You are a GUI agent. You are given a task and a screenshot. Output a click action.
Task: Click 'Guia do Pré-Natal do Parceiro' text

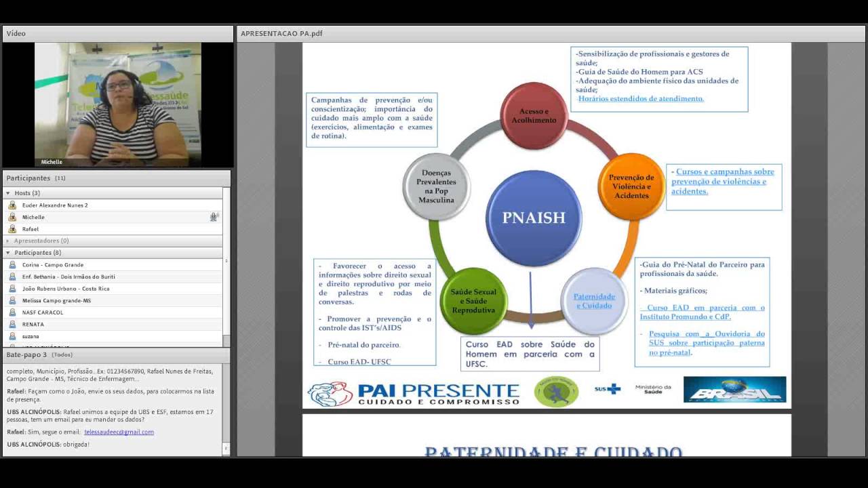point(701,269)
